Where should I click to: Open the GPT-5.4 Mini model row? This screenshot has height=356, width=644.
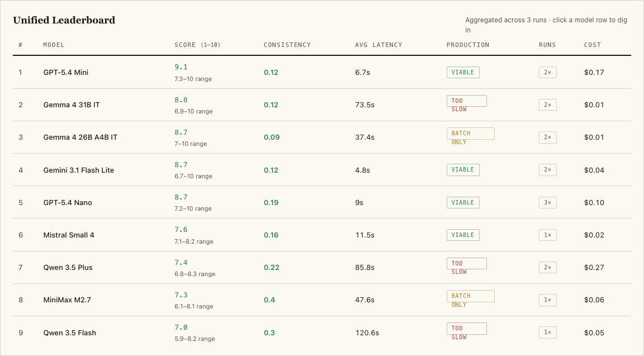pos(322,72)
